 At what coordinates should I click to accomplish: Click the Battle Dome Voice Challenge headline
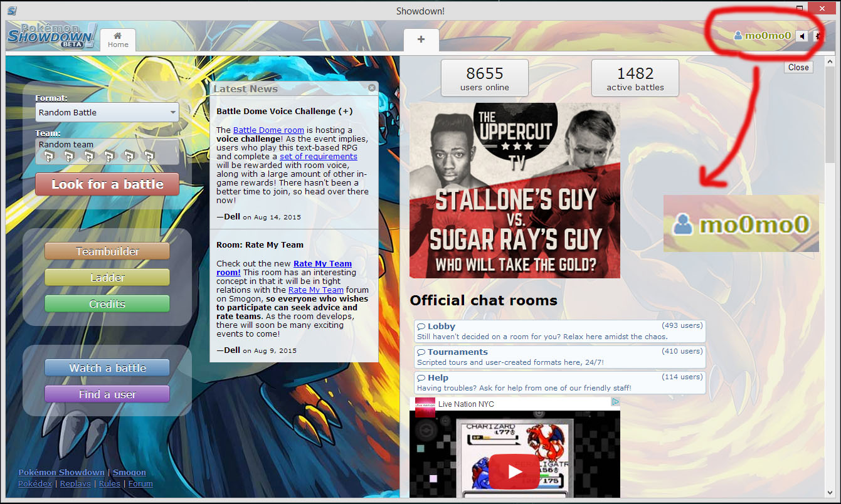(x=285, y=111)
